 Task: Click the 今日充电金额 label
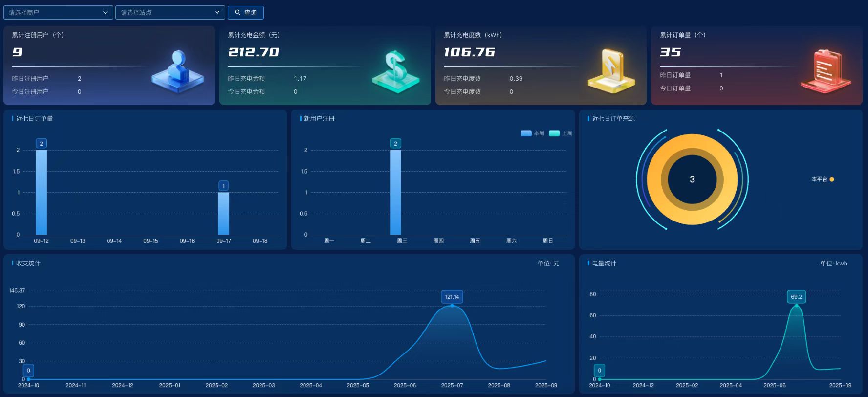[246, 92]
